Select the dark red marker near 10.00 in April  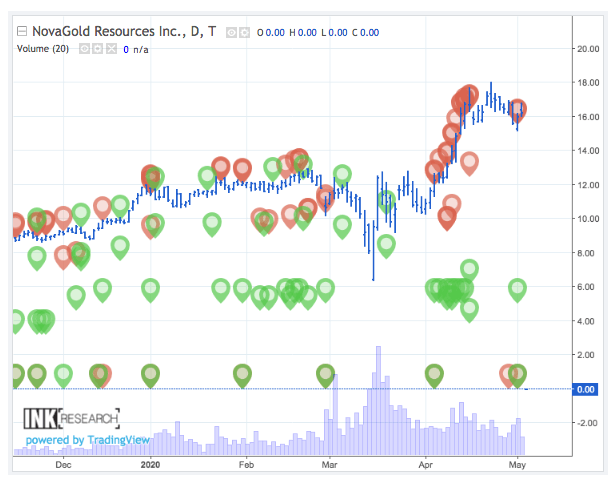coord(447,218)
